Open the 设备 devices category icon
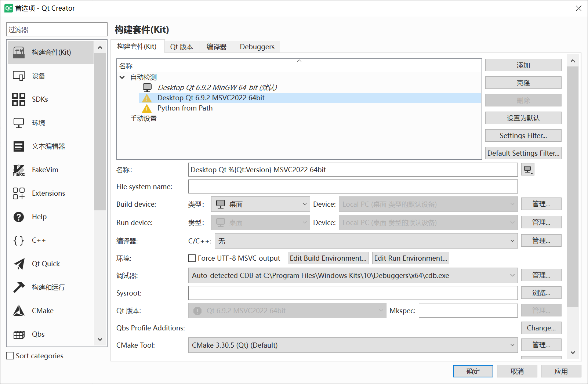 point(19,76)
